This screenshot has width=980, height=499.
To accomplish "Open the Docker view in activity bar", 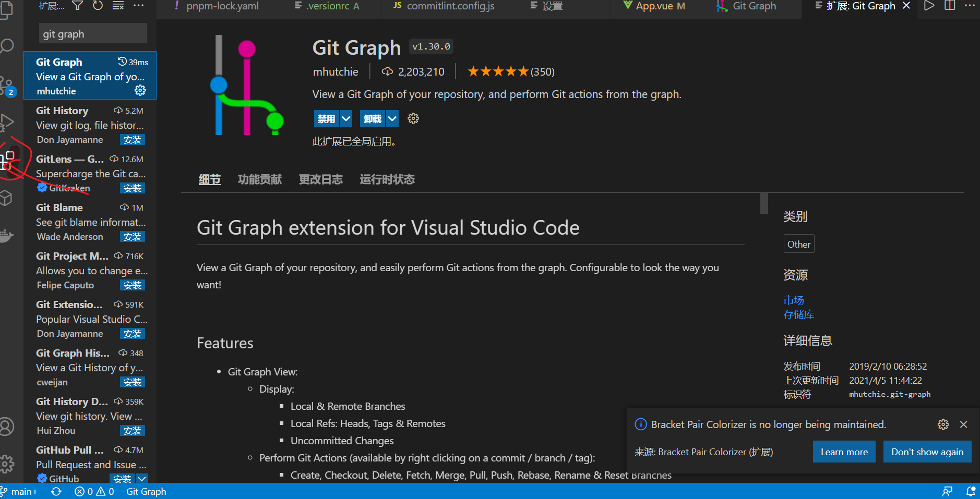I will pos(6,236).
